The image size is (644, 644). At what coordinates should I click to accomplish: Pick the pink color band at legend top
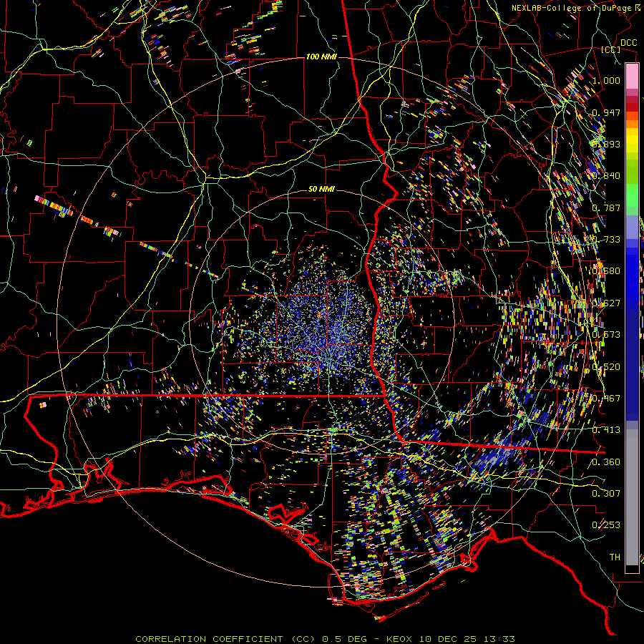click(632, 76)
